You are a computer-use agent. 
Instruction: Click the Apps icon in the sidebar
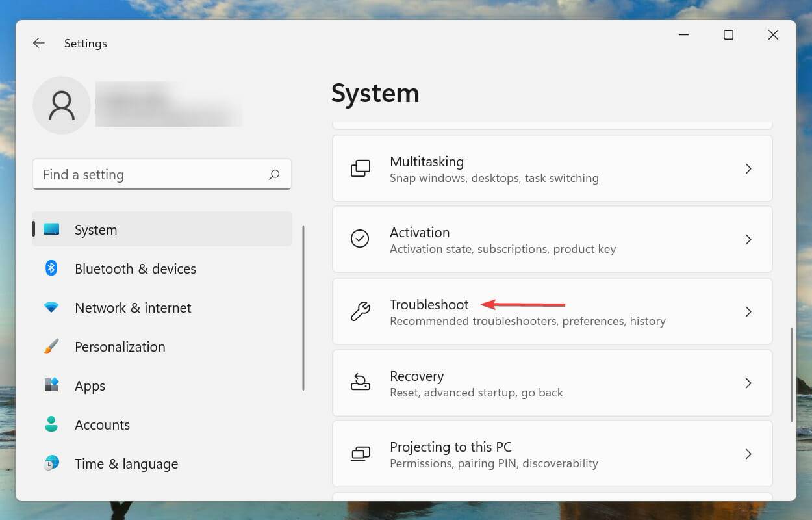[x=53, y=385]
